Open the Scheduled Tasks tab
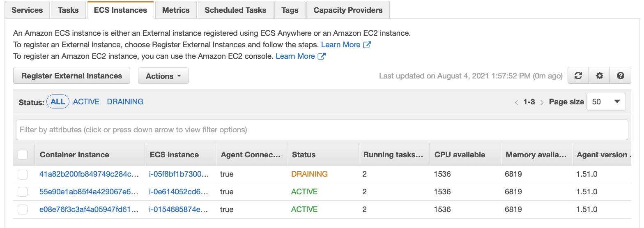 pos(235,10)
